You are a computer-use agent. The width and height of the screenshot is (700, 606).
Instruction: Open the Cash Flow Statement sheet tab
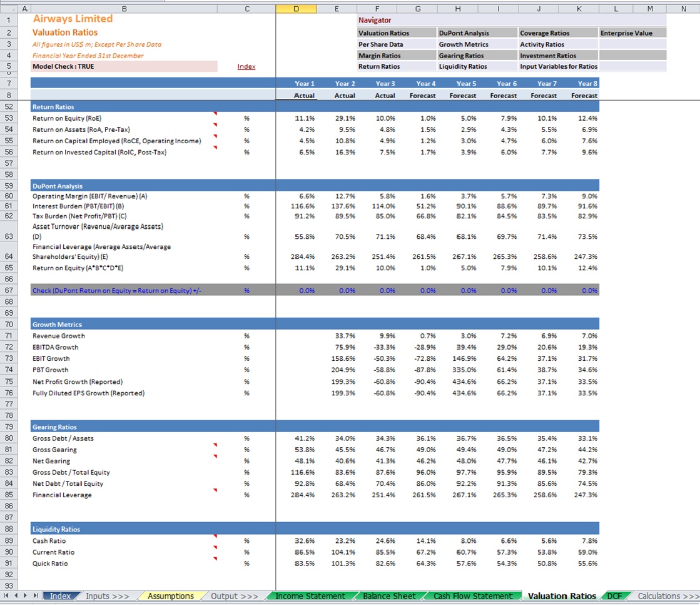tap(473, 596)
